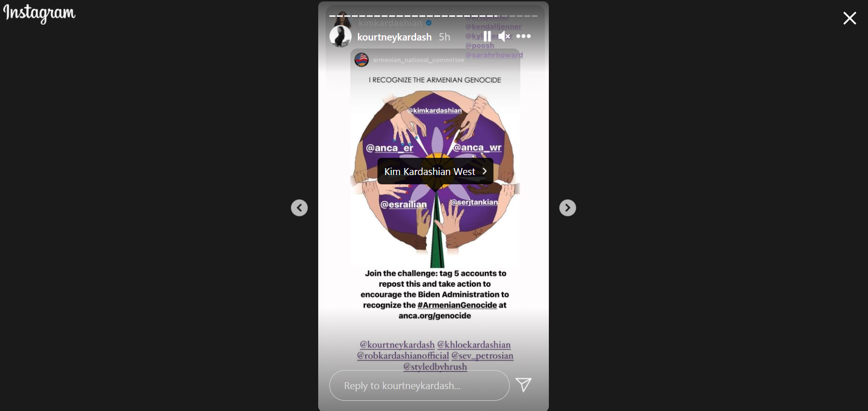This screenshot has height=411, width=868.
Task: Click the #ArmenianGenocide hashtag
Action: 457,305
